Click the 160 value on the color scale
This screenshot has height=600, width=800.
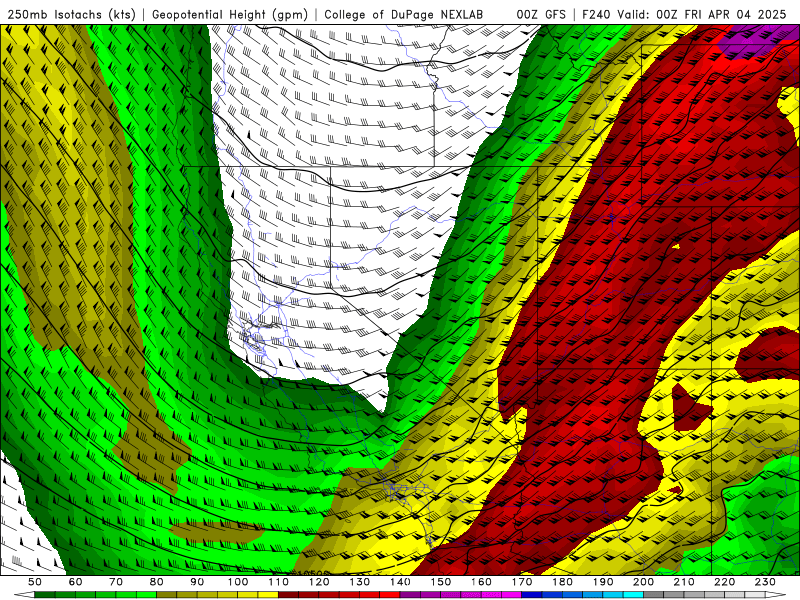(x=482, y=582)
